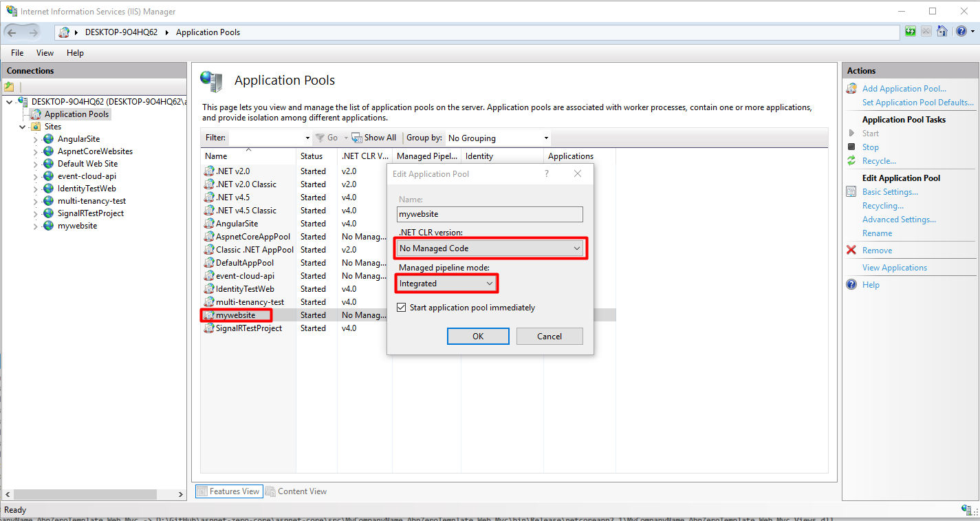Click the Name field in the dialog

click(490, 214)
